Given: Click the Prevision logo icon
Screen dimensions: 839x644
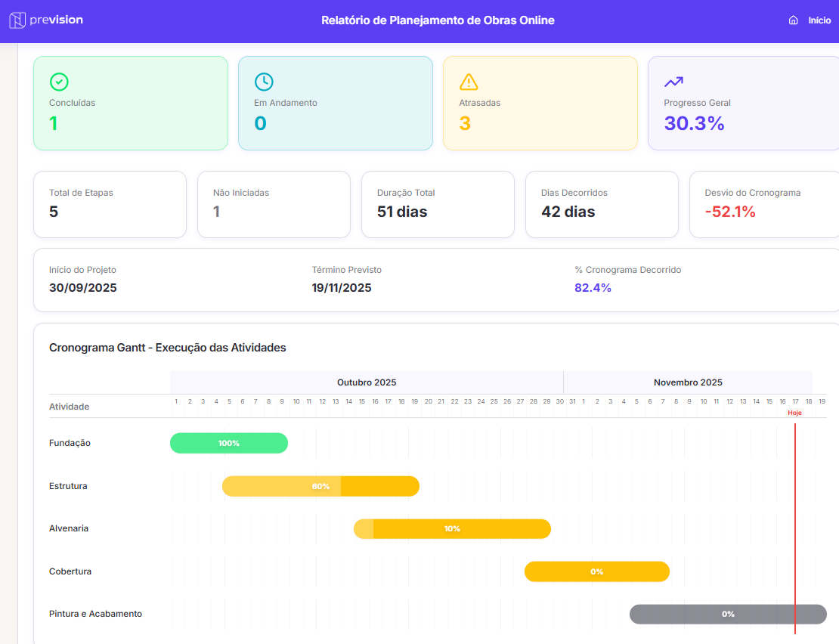Looking at the screenshot, I should click(17, 20).
